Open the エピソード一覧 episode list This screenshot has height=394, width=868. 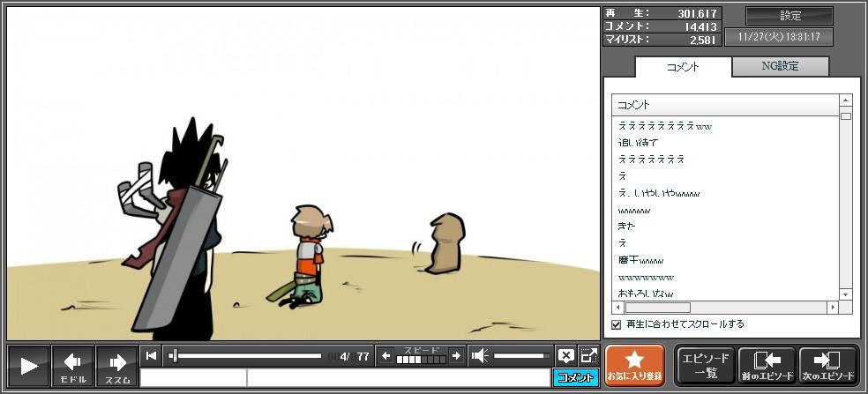click(x=705, y=366)
